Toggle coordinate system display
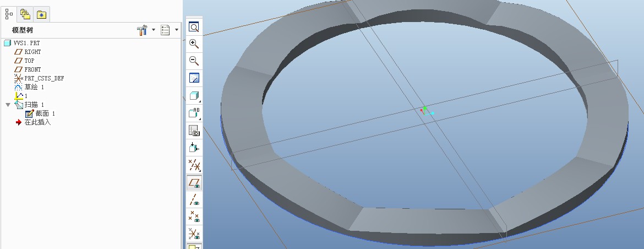644x249 pixels. click(194, 233)
